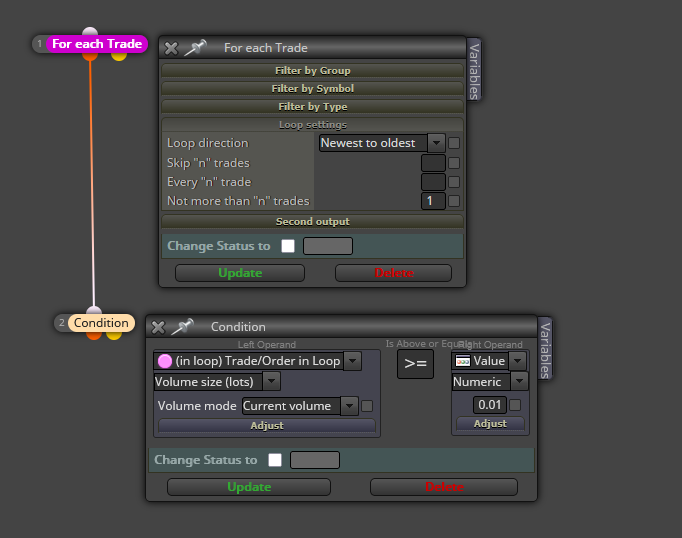
Task: Click input connector atop For each Trade block
Action: click(x=90, y=31)
